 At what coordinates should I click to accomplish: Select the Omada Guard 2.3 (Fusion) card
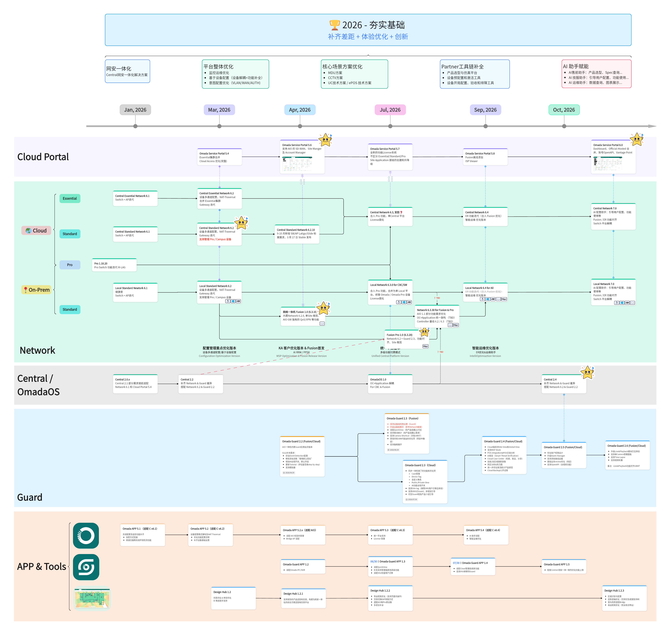coord(407,433)
